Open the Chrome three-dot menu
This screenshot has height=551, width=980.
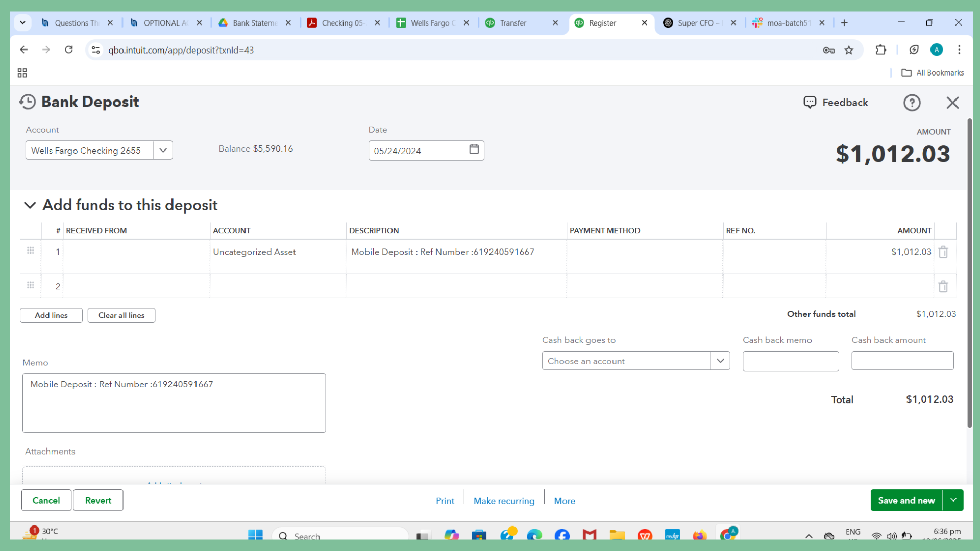959,50
